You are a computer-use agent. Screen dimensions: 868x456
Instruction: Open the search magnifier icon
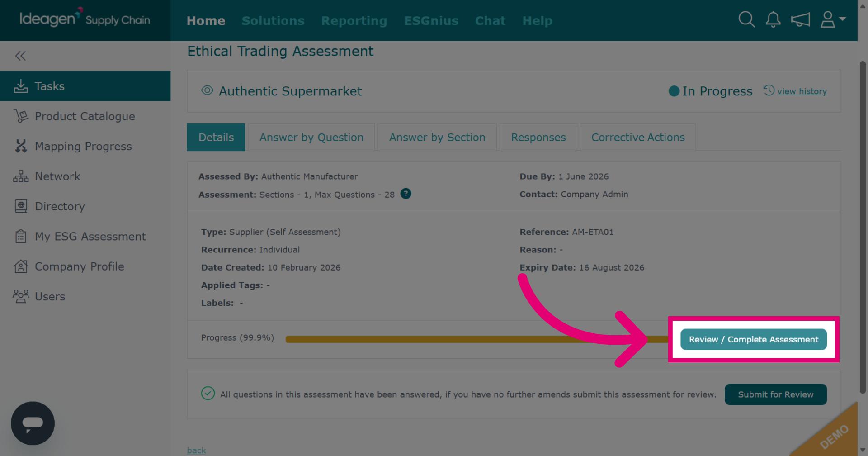(x=746, y=19)
